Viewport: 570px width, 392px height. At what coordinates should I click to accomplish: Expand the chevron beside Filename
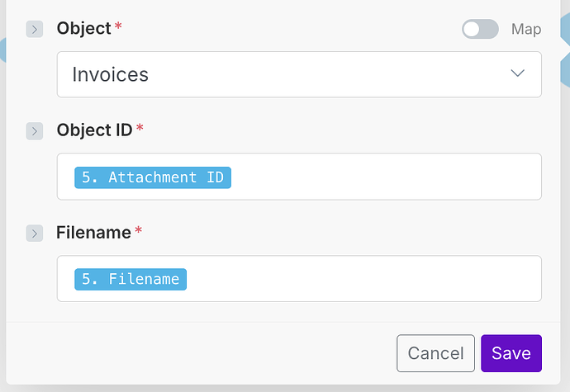pos(34,234)
